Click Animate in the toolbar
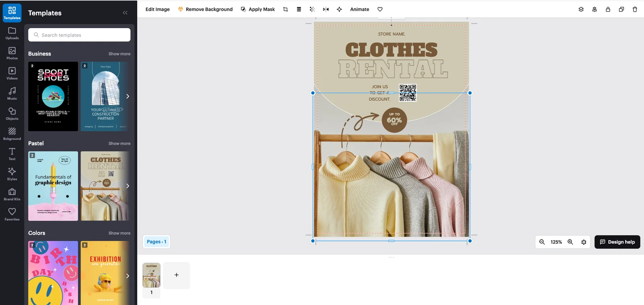This screenshot has width=644, height=305. tap(359, 9)
